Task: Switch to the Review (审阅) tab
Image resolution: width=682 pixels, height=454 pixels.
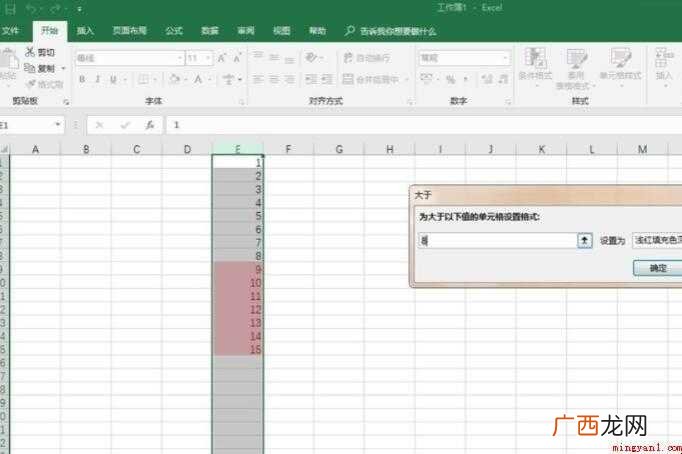Action: tap(246, 30)
